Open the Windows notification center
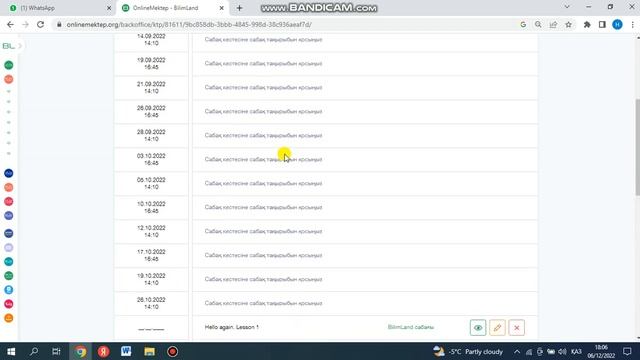 (x=627, y=351)
